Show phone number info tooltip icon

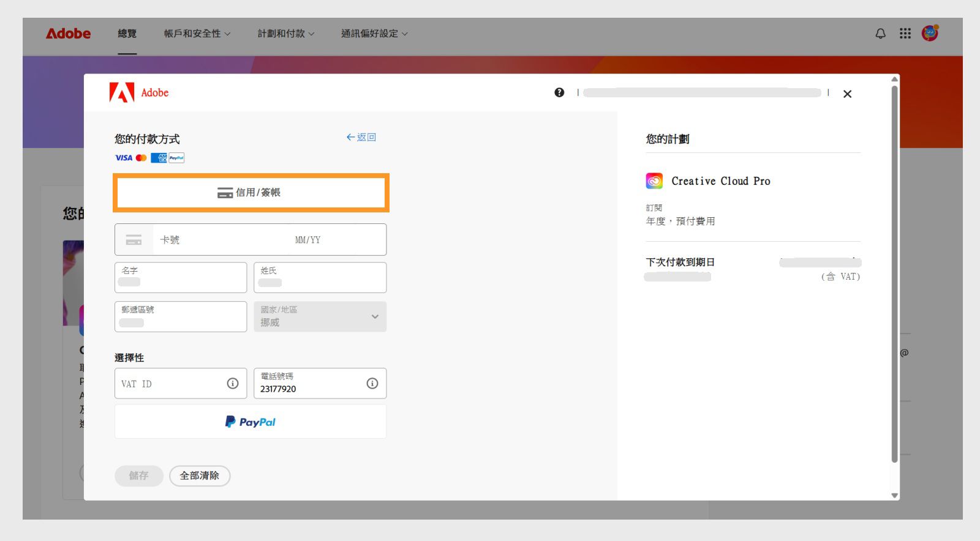coord(372,383)
